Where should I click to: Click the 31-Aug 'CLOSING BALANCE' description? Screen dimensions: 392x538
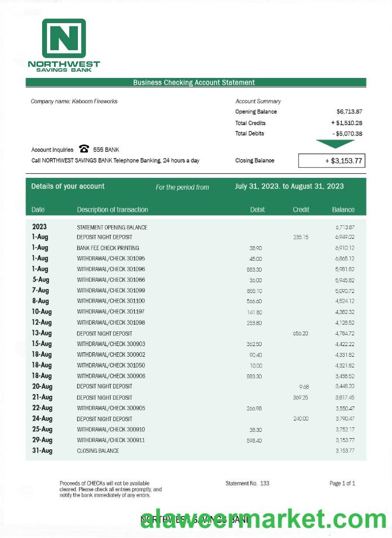click(x=98, y=451)
